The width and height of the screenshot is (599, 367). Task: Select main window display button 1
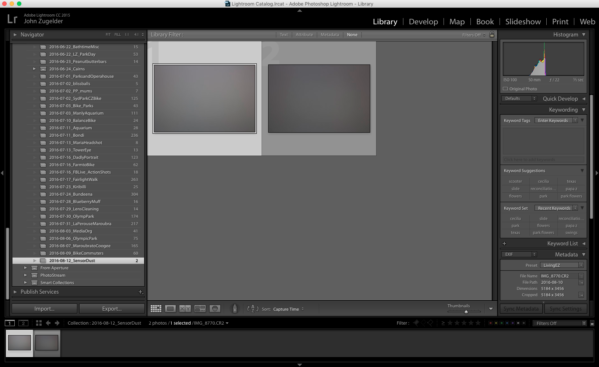coord(10,323)
